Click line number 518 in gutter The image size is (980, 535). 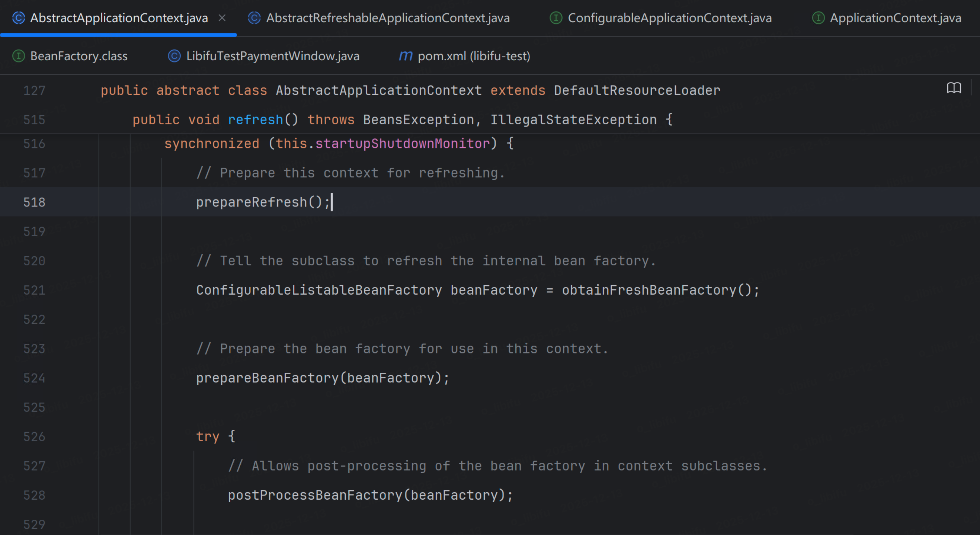34,202
